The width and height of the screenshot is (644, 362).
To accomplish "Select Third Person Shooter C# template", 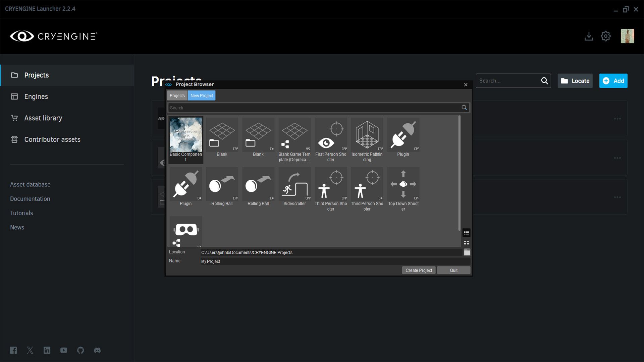I will (367, 189).
